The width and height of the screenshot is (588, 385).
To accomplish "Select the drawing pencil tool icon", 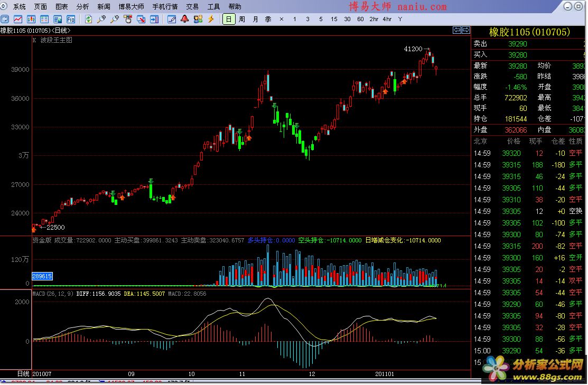I will (172, 19).
